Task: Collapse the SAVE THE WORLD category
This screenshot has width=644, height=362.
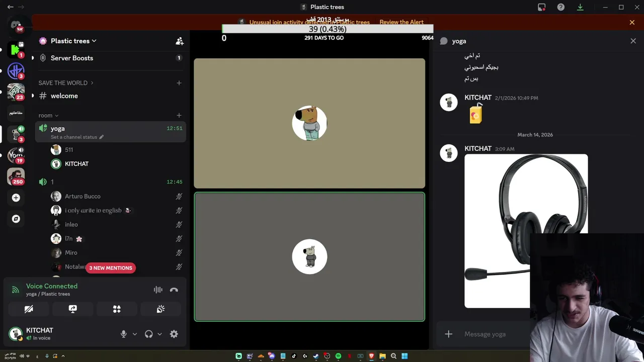Action: [66, 83]
